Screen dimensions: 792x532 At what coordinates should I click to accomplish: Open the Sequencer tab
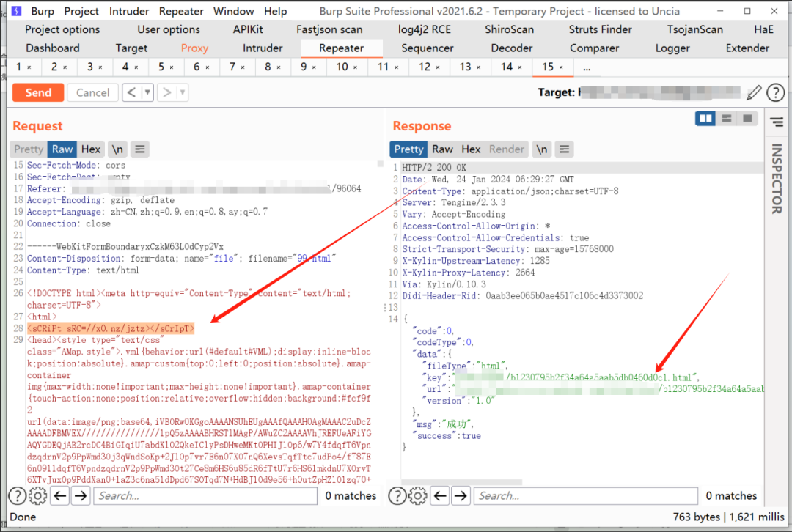(428, 48)
